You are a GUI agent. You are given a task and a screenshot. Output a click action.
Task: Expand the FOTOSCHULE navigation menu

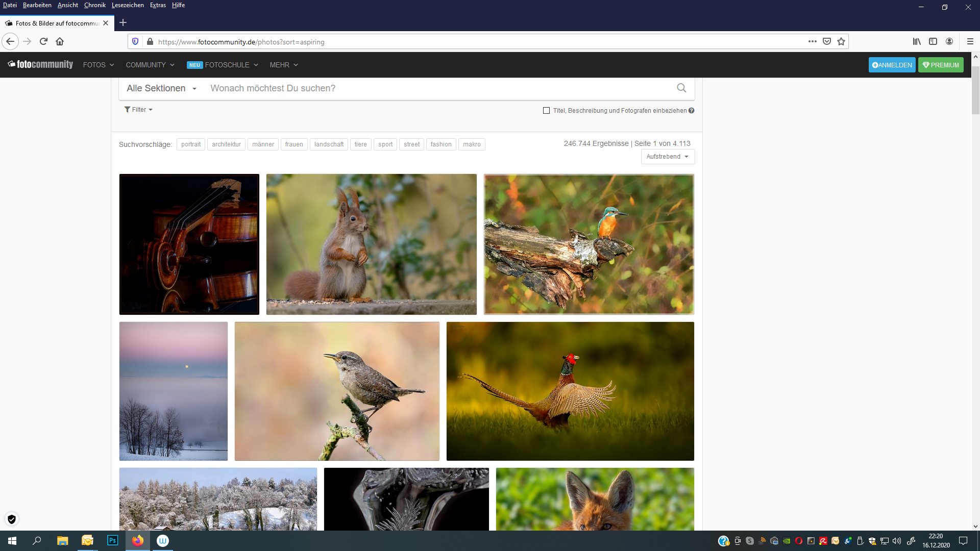tap(223, 65)
